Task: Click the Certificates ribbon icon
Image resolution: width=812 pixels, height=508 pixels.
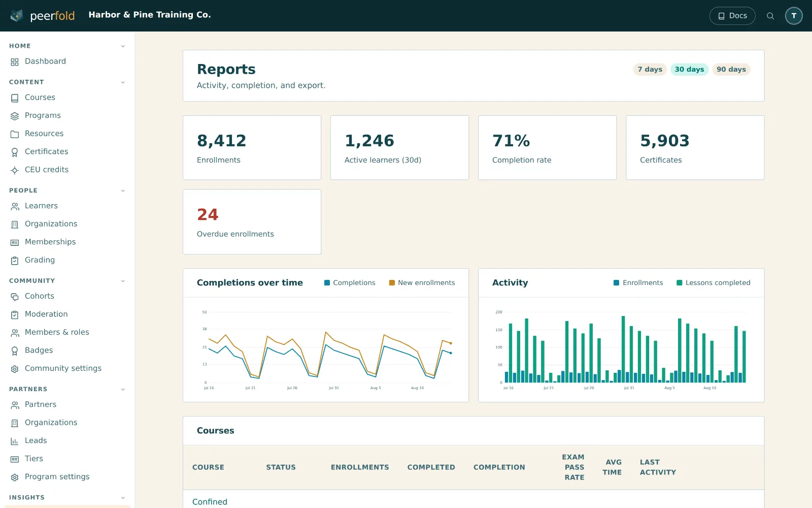Action: pyautogui.click(x=15, y=152)
